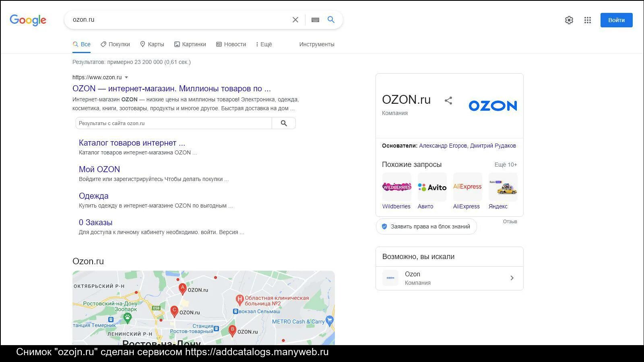Open Инструменты search tools
Viewport: 644px width, 362px height.
[x=317, y=44]
